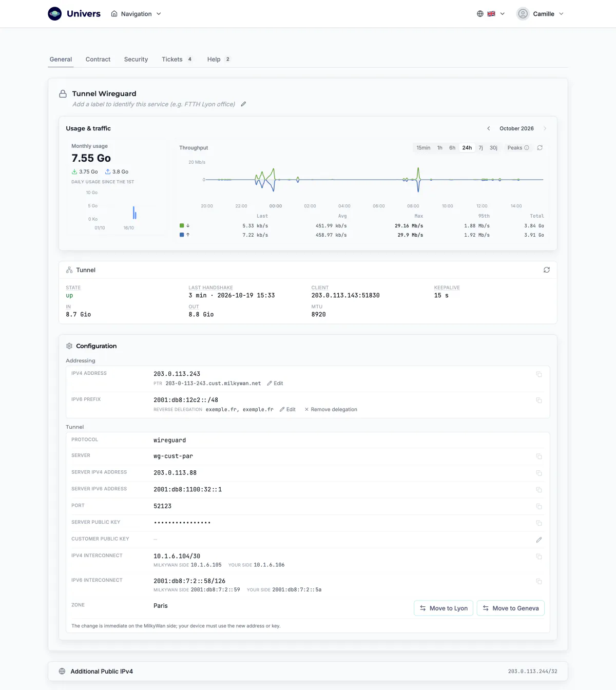This screenshot has height=690, width=616.
Task: Copy the IPv6 interconnect value
Action: click(539, 582)
